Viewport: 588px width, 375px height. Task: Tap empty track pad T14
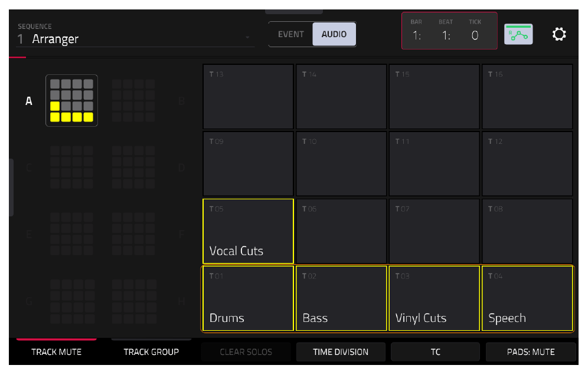point(341,97)
